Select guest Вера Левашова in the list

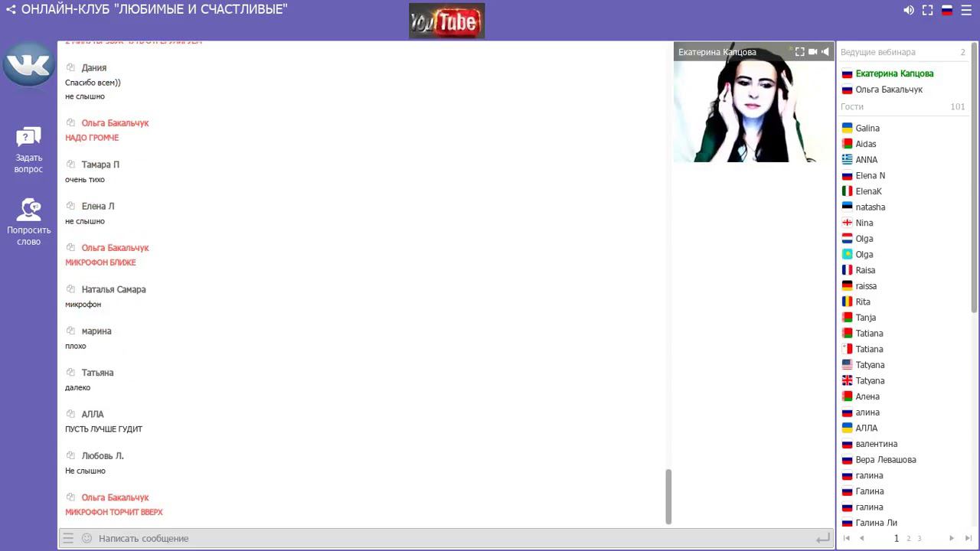tap(886, 460)
